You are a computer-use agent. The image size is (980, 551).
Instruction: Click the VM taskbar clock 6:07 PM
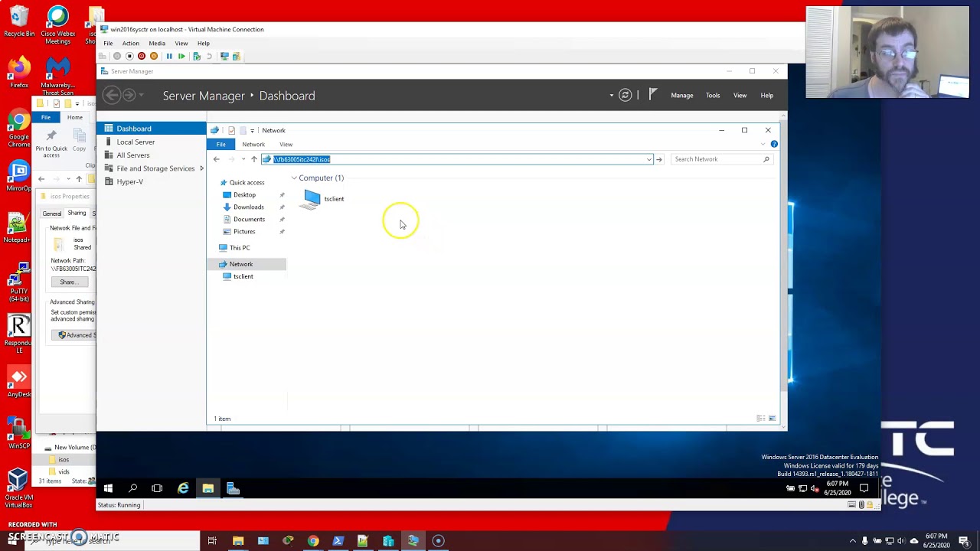(x=838, y=487)
